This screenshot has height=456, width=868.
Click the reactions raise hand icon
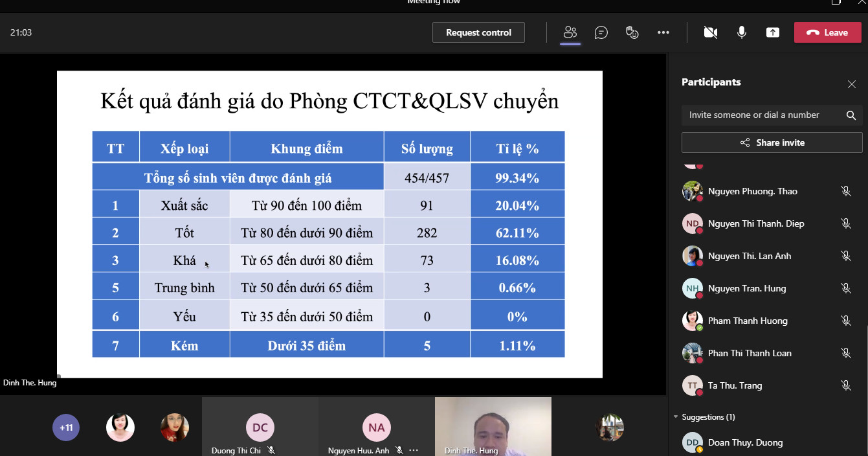point(632,32)
